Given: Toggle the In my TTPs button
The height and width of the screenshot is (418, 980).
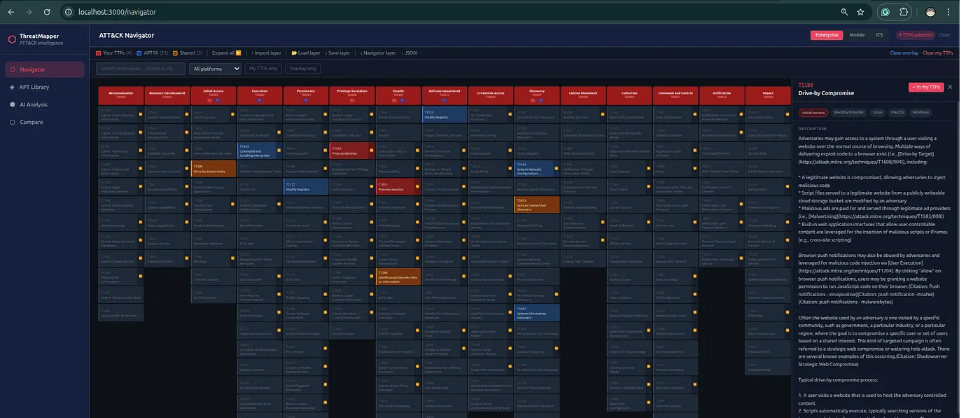Looking at the screenshot, I should (925, 87).
